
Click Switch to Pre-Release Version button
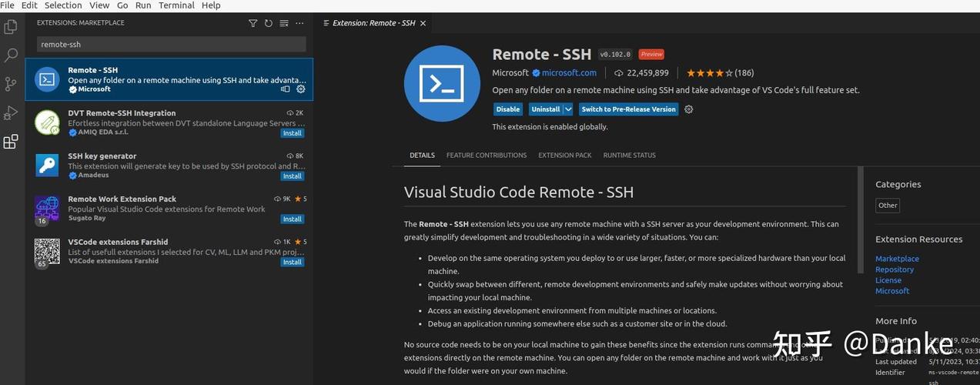pos(629,109)
